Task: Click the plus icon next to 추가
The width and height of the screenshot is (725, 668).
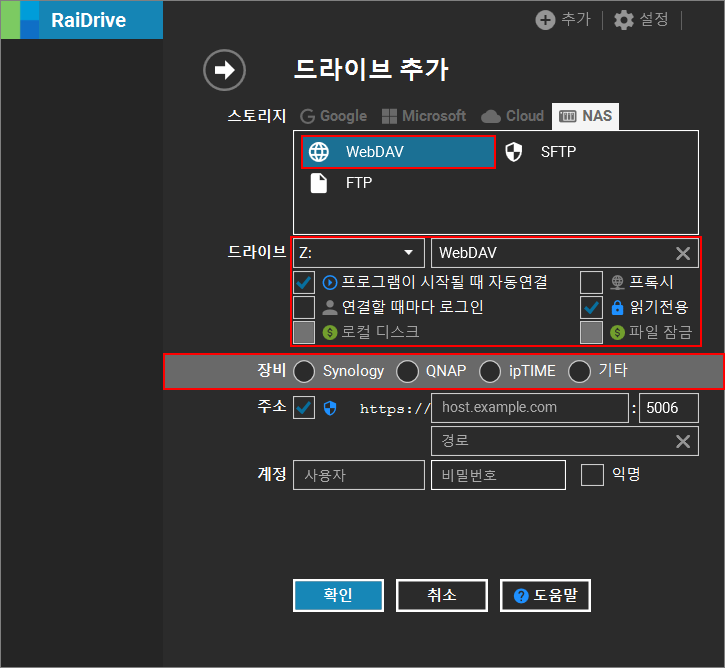Action: click(545, 20)
